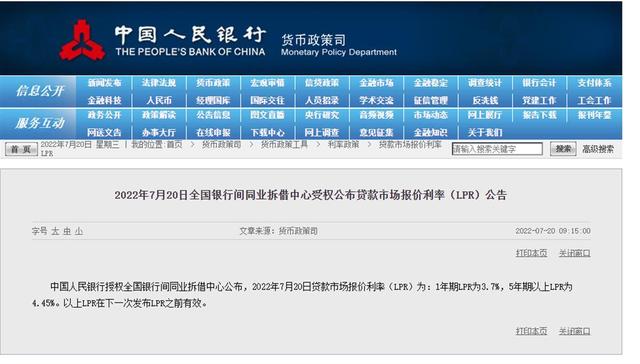The height and width of the screenshot is (364, 640).
Task: Follow the 首页 breadcrumb after 我的位置
Action: coord(175,145)
